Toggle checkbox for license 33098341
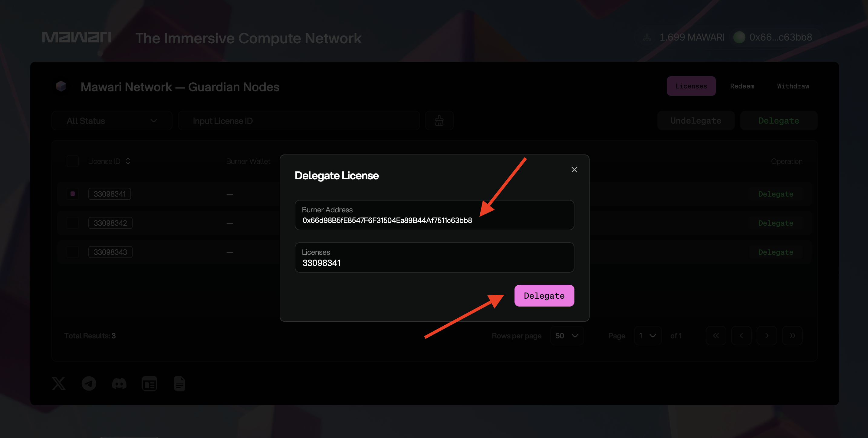 pyautogui.click(x=72, y=194)
